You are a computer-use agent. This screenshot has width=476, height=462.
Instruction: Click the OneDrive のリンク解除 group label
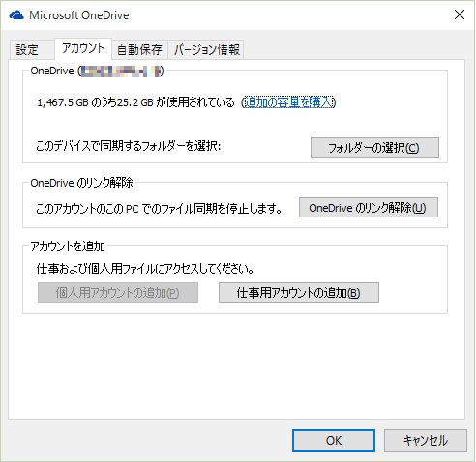click(x=81, y=183)
